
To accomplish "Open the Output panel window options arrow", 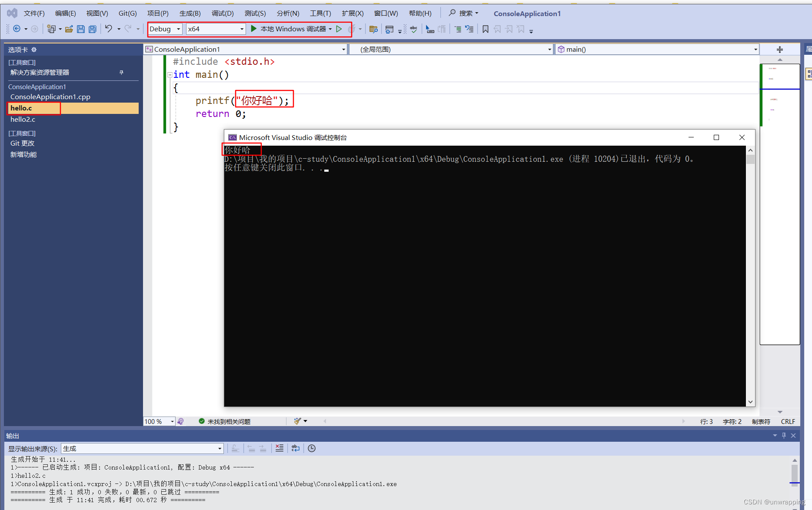I will point(775,435).
